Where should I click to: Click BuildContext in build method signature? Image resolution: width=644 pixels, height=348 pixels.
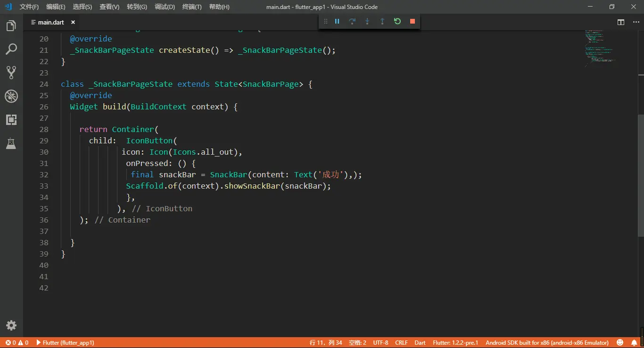click(158, 107)
